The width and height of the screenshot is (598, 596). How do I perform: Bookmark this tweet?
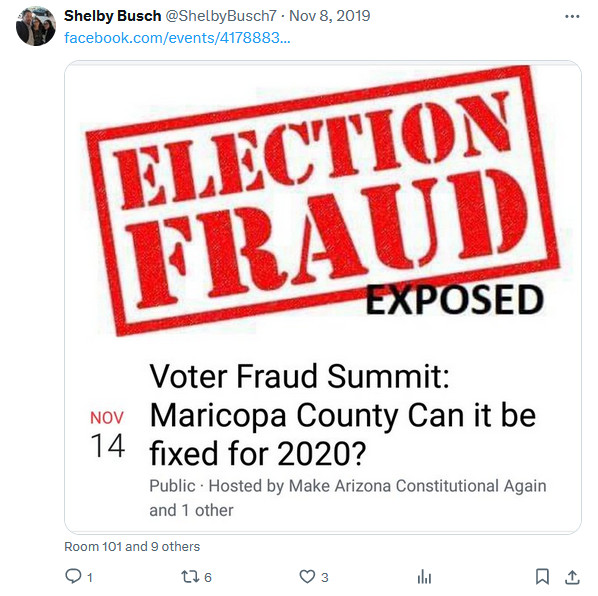point(542,577)
